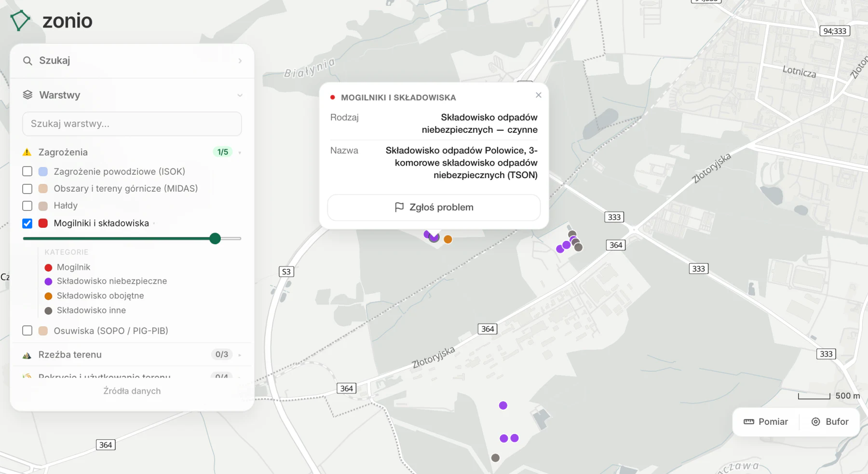Click the Zagrożenia warning triangle icon
Viewport: 868px width, 474px height.
point(27,153)
